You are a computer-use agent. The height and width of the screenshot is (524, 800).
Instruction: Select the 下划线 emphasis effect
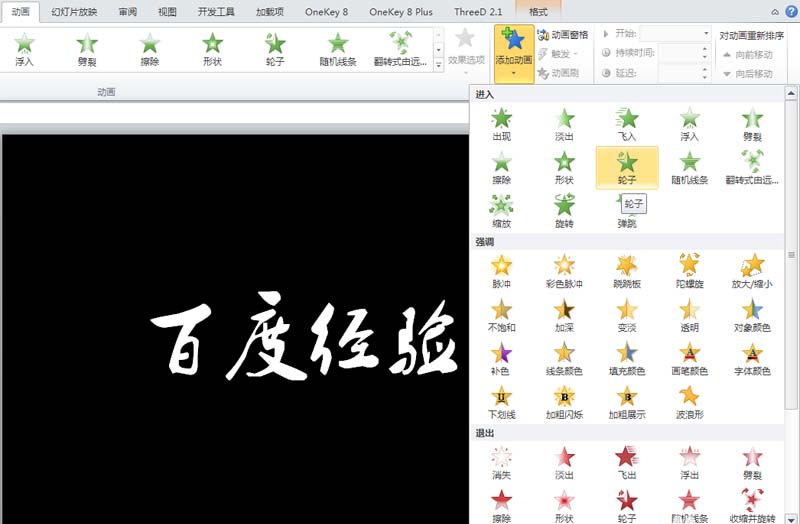pos(502,402)
